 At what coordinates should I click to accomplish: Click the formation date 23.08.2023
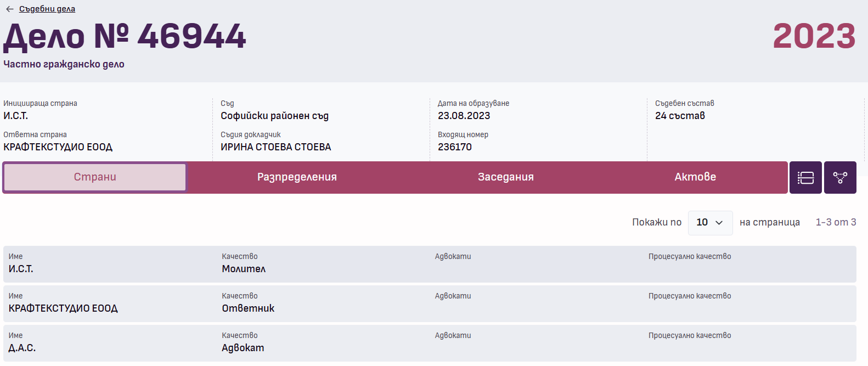[x=464, y=116]
